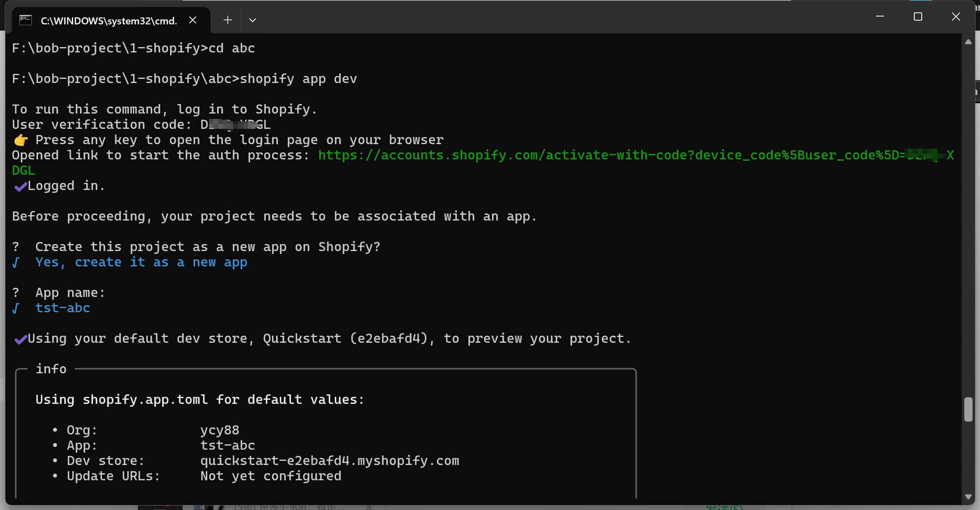The image size is (980, 510).
Task: Click the quickstart-e2ebafd4.myshopify.com store address
Action: (x=329, y=460)
